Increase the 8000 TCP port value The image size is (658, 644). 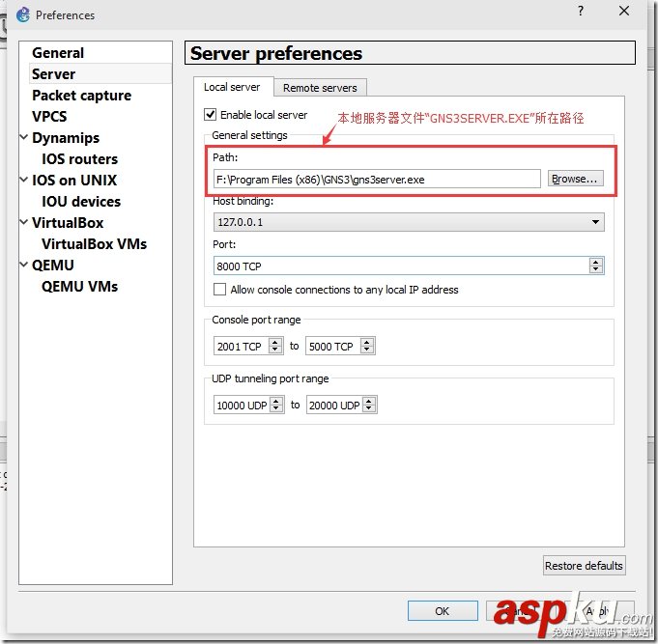click(596, 262)
